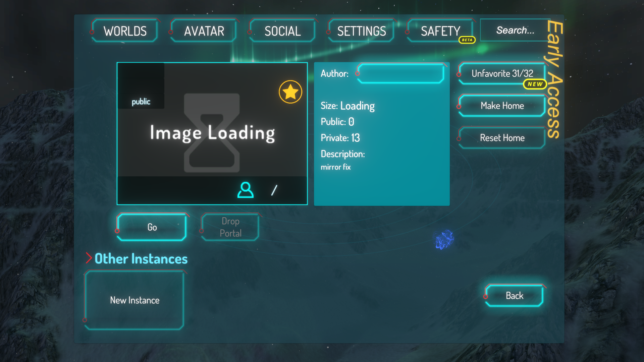Open the Avatar tab
Viewport: 644px width, 362px height.
coord(204,31)
